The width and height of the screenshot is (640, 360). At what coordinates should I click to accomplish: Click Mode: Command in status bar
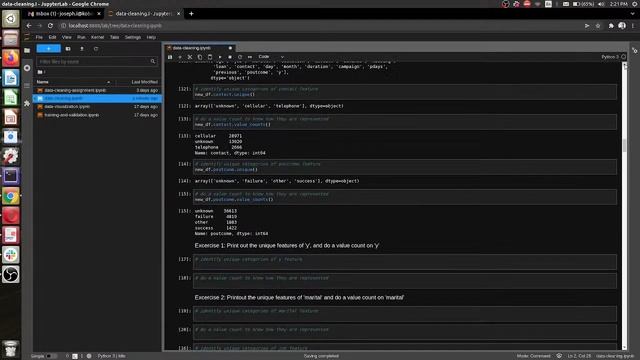point(533,356)
